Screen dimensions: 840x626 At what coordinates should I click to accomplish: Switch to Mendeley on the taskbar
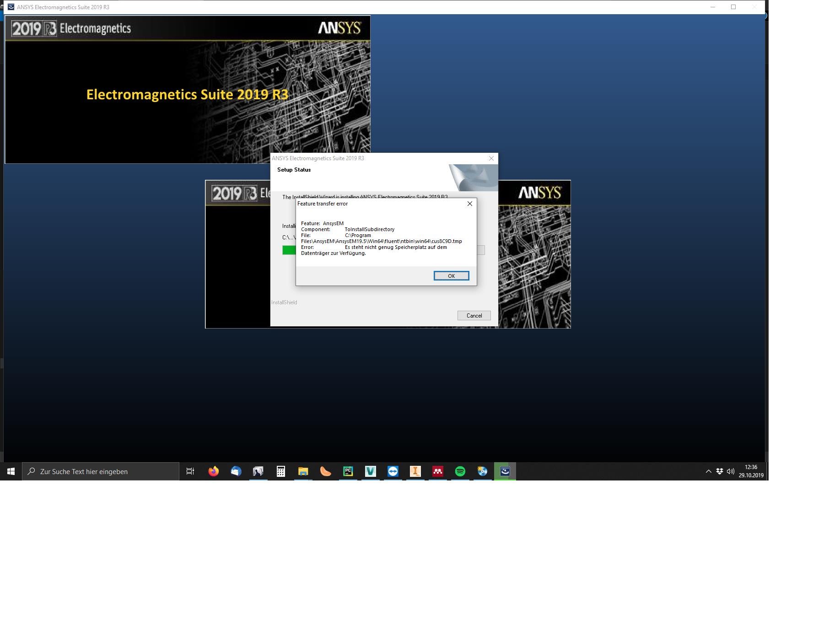[437, 471]
